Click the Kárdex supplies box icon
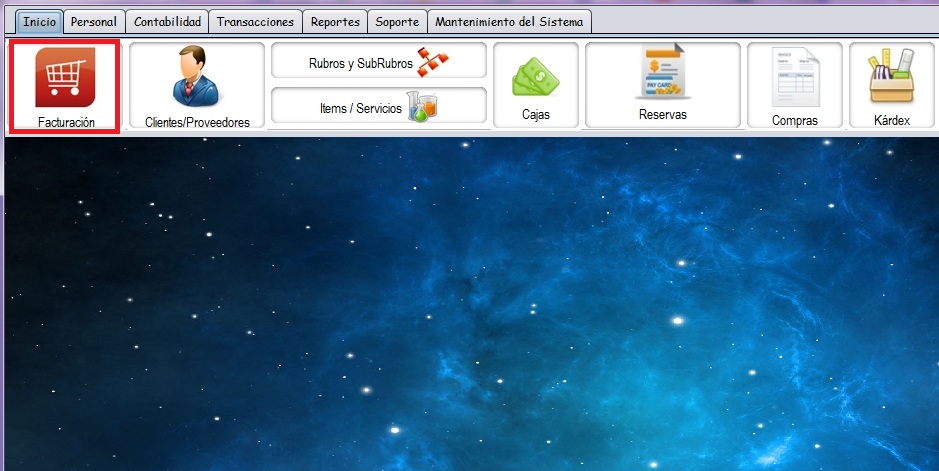This screenshot has width=939, height=471. pos(892,76)
